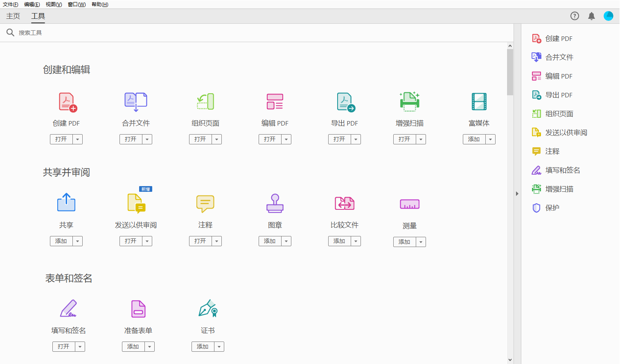Viewport: 622px width, 364px height.
Task: Click the blue account avatar icon
Action: coord(608,16)
